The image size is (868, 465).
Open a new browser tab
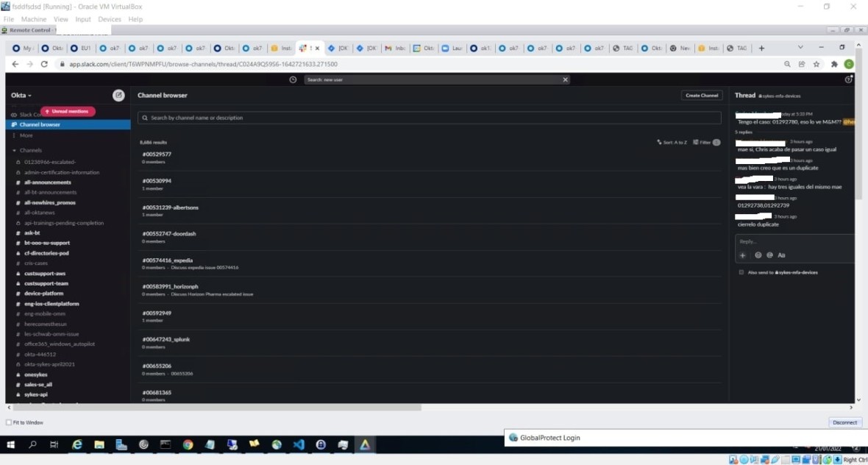pos(761,48)
